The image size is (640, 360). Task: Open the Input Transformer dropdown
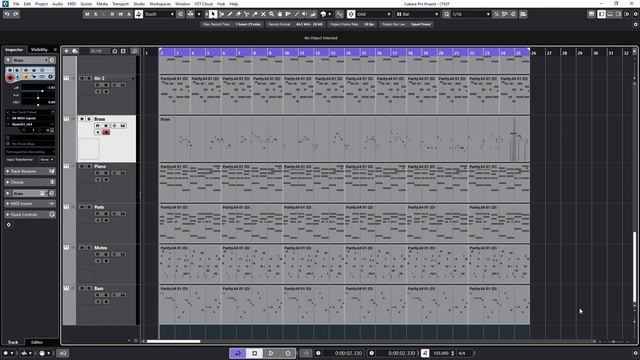(x=47, y=160)
